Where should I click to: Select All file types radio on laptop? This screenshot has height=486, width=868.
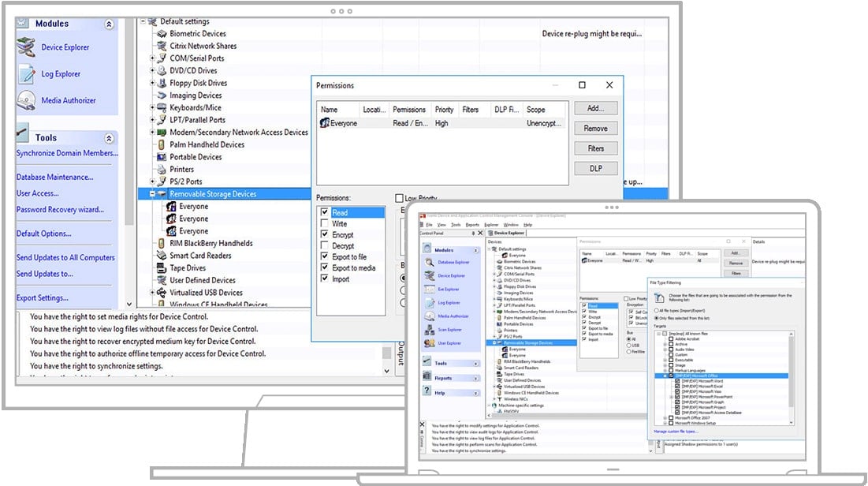pyautogui.click(x=657, y=310)
